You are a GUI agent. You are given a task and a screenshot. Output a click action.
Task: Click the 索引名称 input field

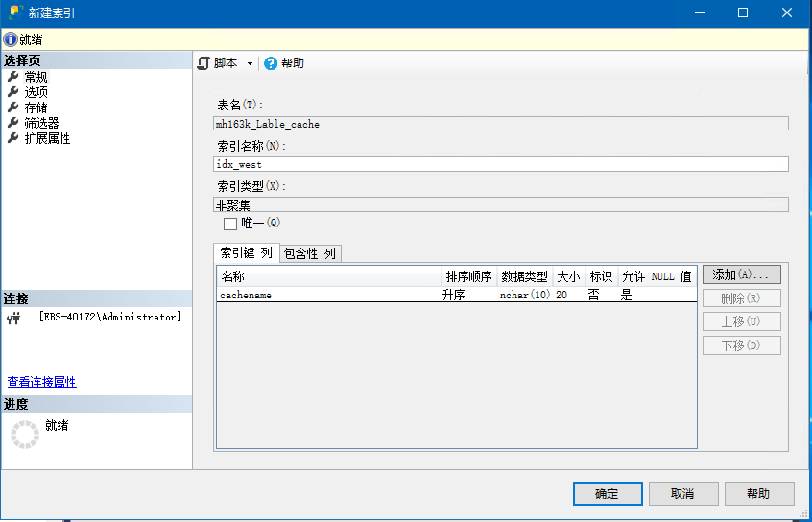500,164
